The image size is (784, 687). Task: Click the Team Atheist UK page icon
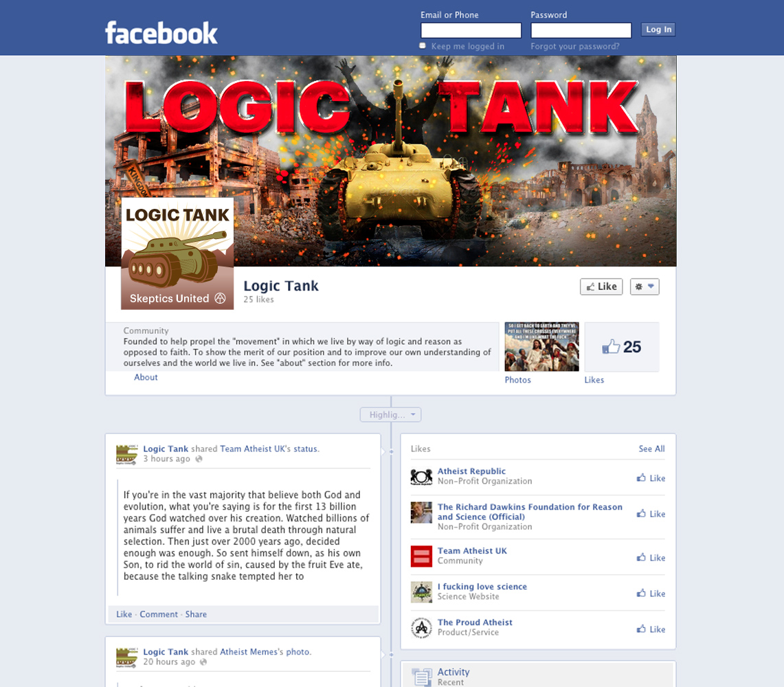[x=421, y=556]
